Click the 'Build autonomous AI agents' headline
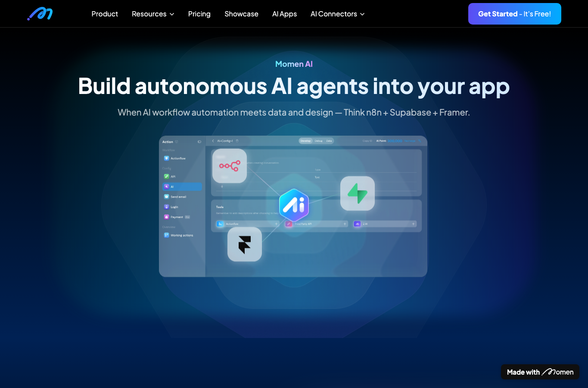This screenshot has width=588, height=388. pyautogui.click(x=294, y=87)
